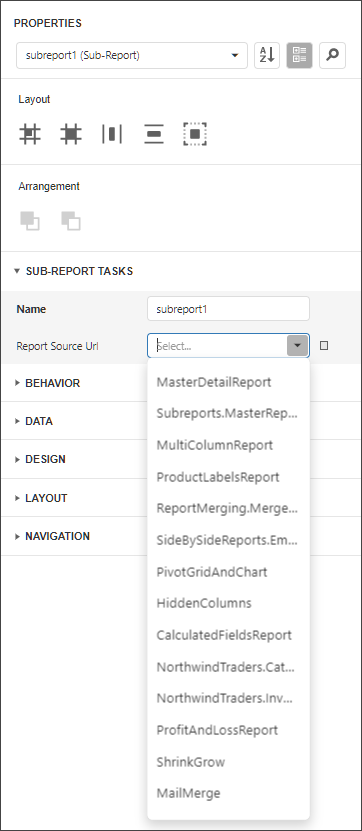
Task: Open properties search magnifier icon
Action: coord(332,56)
